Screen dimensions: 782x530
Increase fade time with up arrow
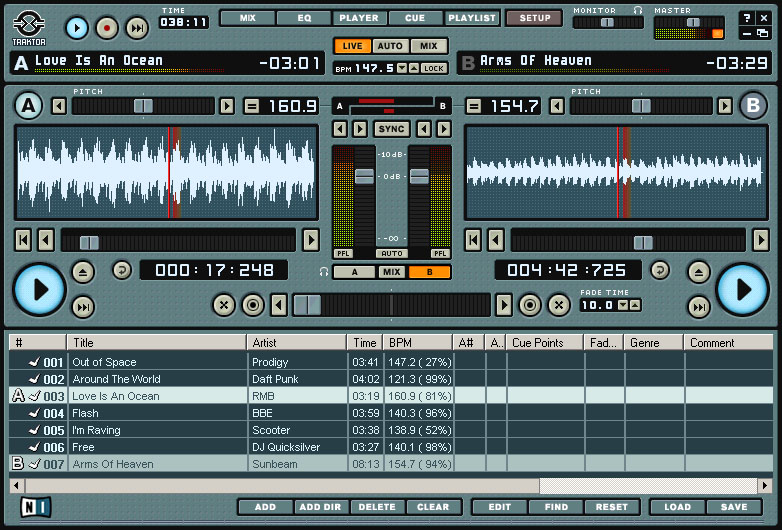pos(635,305)
